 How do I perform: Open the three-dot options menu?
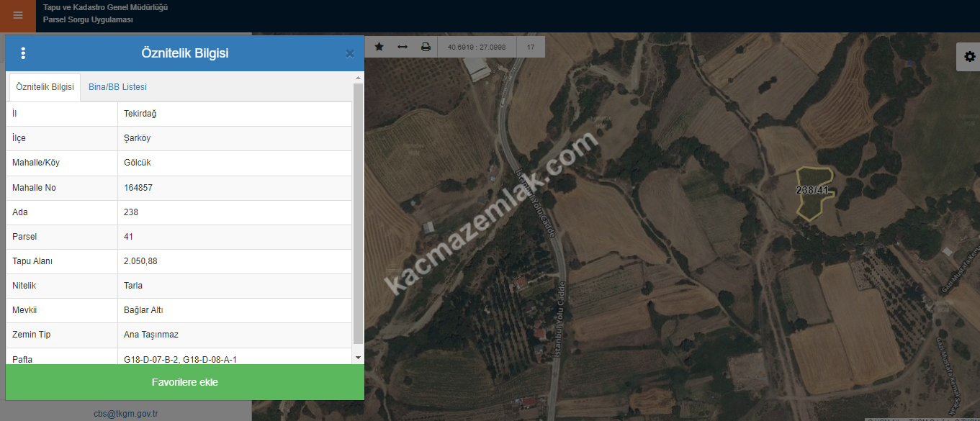click(23, 53)
